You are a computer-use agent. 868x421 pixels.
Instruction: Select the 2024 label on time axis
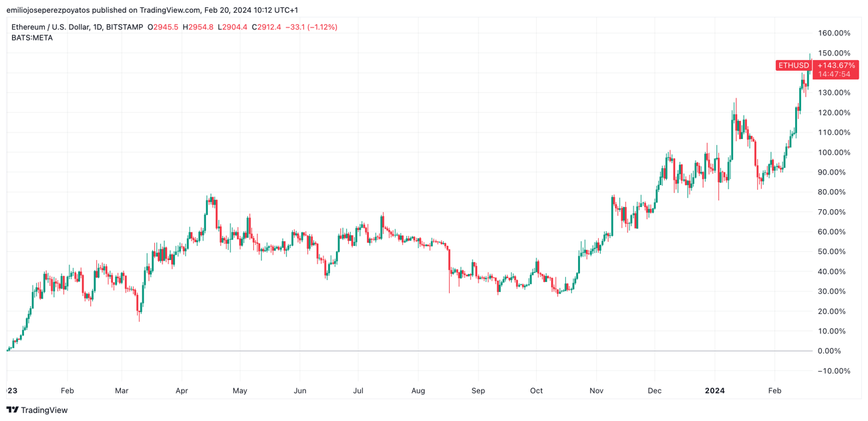pyautogui.click(x=716, y=390)
